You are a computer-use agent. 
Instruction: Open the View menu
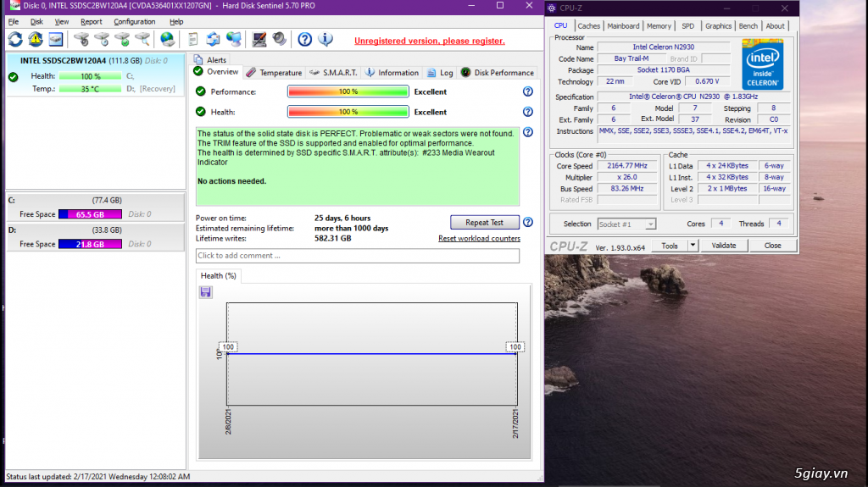tap(61, 21)
